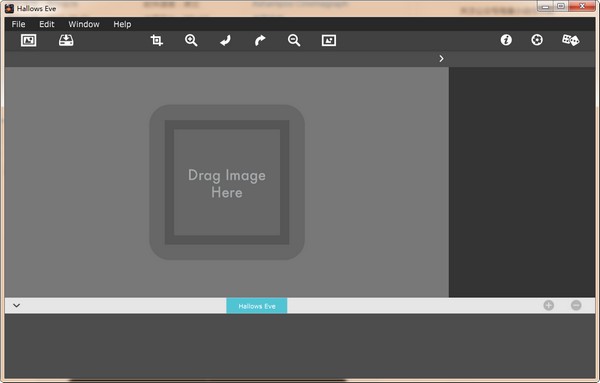Open image using the toolbar picture icon
The width and height of the screenshot is (600, 383).
coord(28,40)
